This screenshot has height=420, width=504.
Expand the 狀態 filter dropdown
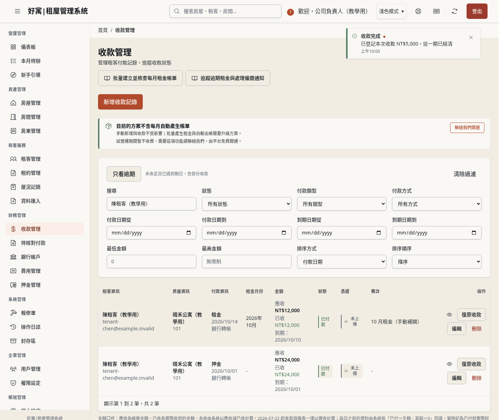click(x=247, y=204)
